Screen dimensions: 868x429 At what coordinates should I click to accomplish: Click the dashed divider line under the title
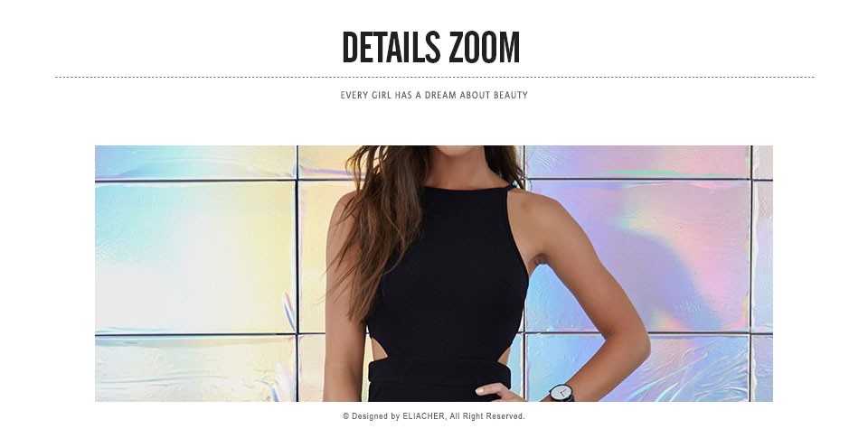(x=434, y=78)
